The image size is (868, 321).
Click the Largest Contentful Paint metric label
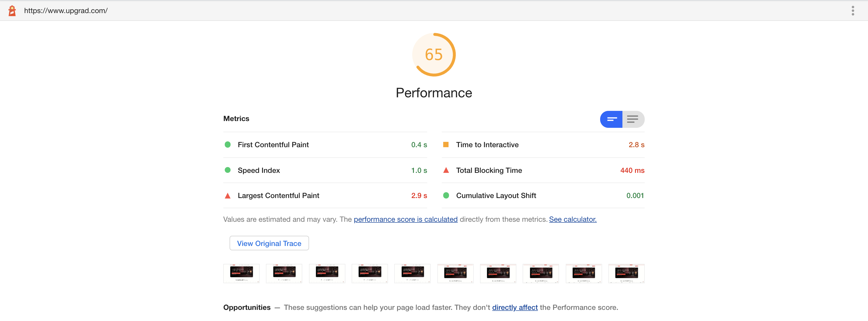tap(278, 196)
